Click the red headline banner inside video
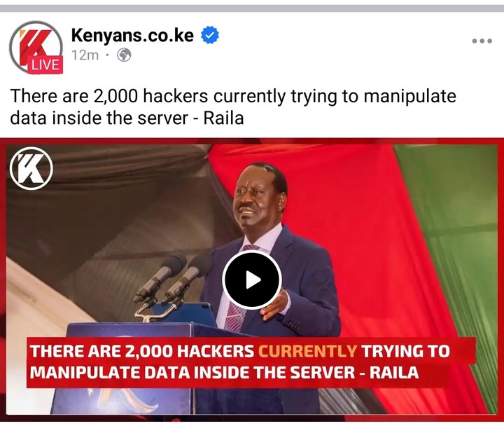 tap(251, 362)
